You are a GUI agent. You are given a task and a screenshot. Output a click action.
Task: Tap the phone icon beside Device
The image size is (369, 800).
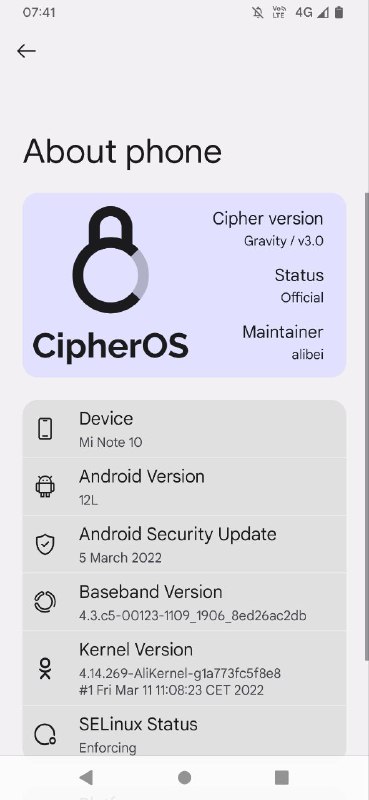(45, 428)
